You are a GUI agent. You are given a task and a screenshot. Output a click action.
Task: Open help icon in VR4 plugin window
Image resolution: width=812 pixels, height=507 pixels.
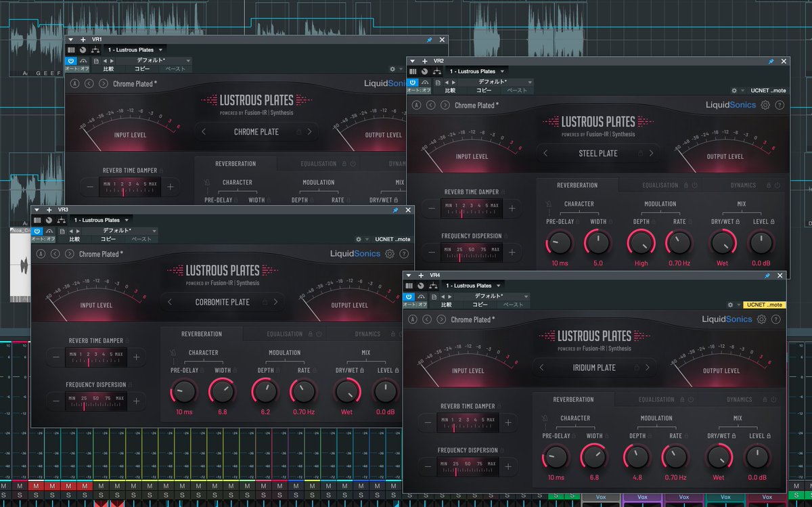(775, 319)
